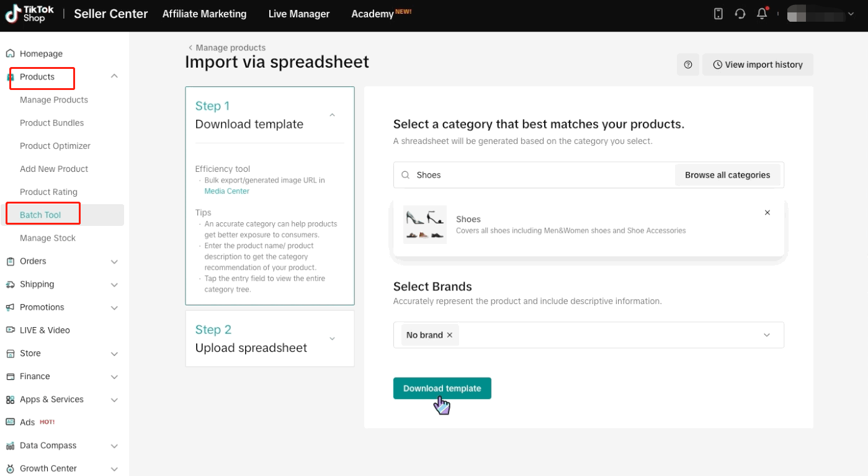
Task: Open the headset support icon
Action: [x=740, y=14]
